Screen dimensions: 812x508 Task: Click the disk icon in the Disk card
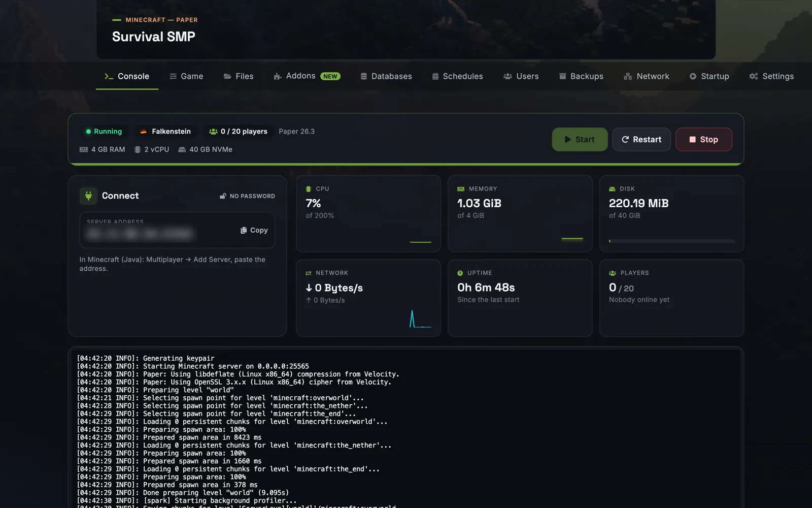click(612, 189)
